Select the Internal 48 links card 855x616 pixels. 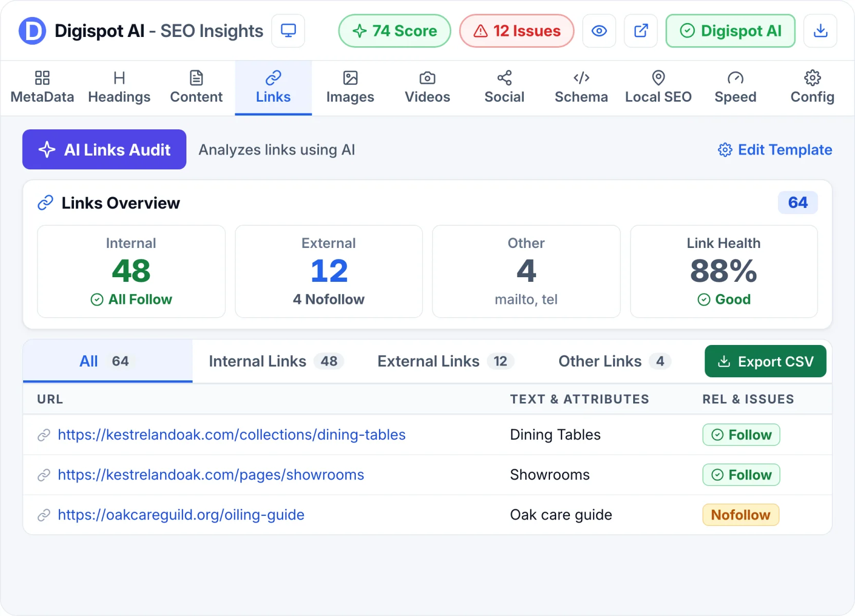[x=131, y=272]
